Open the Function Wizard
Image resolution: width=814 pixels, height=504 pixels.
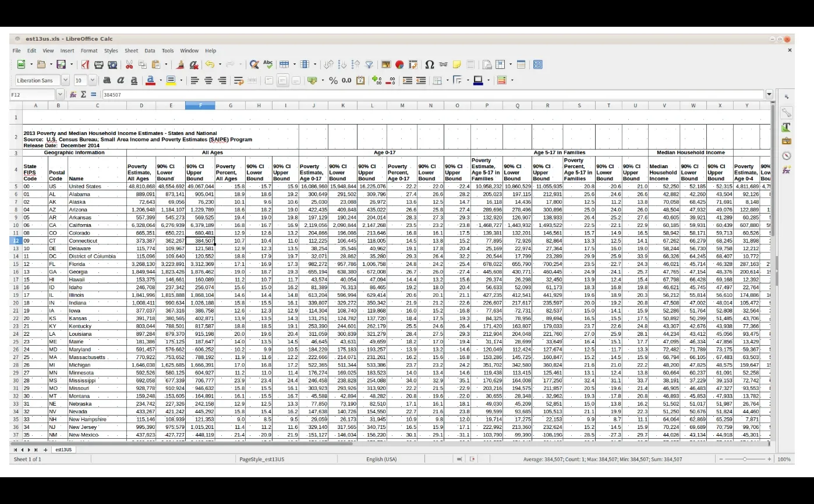73,94
